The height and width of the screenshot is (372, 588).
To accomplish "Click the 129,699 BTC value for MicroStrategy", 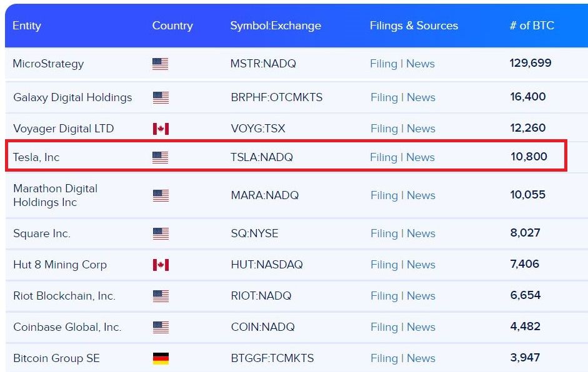I will [531, 63].
